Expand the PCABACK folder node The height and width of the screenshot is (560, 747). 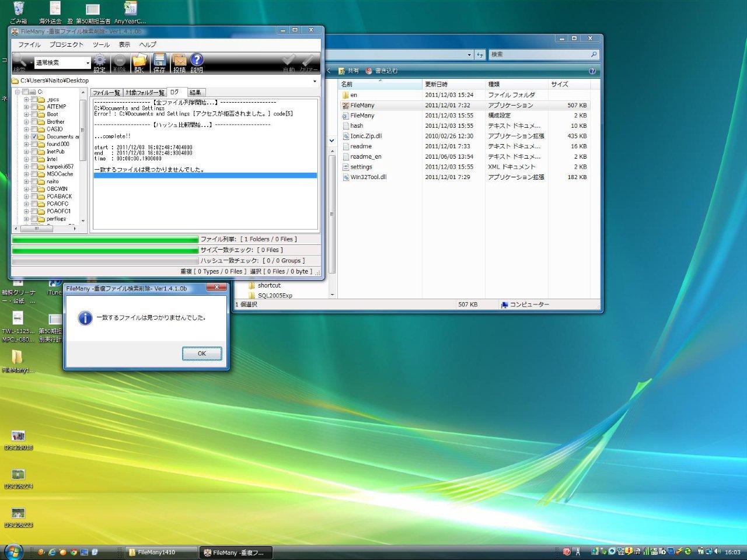pos(26,197)
